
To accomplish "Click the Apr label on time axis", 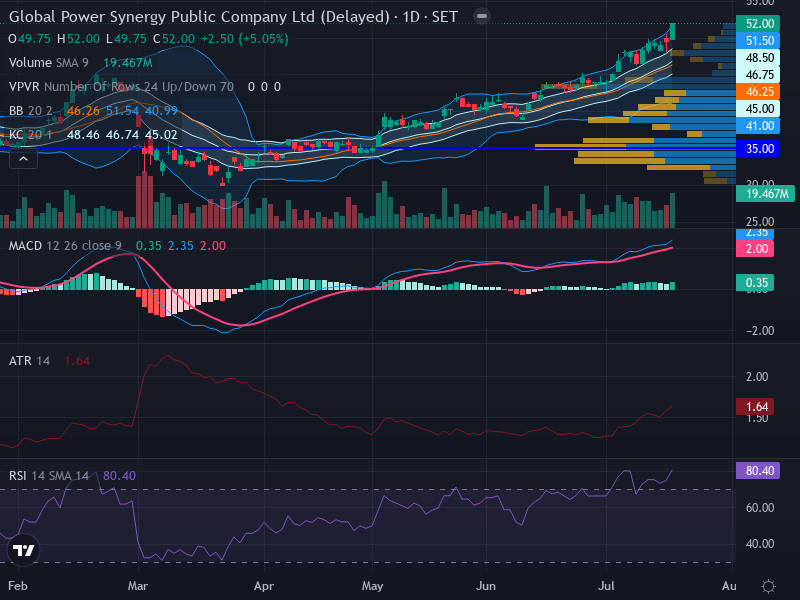I will (x=264, y=586).
